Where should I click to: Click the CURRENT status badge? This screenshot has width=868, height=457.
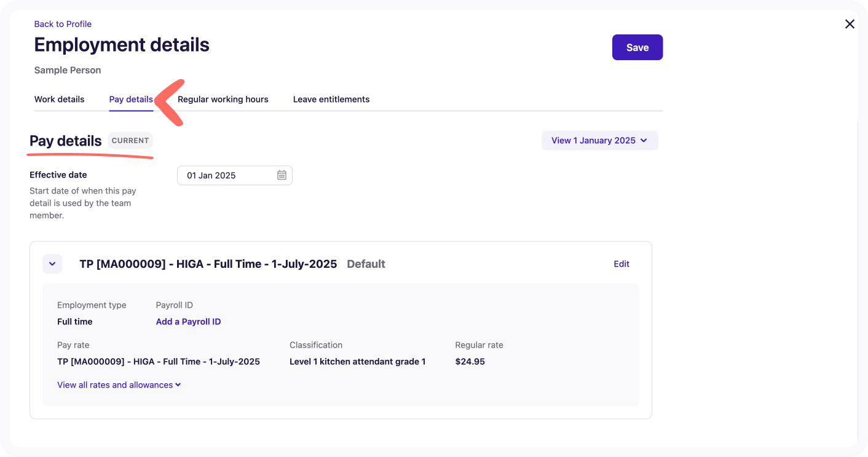coord(130,141)
